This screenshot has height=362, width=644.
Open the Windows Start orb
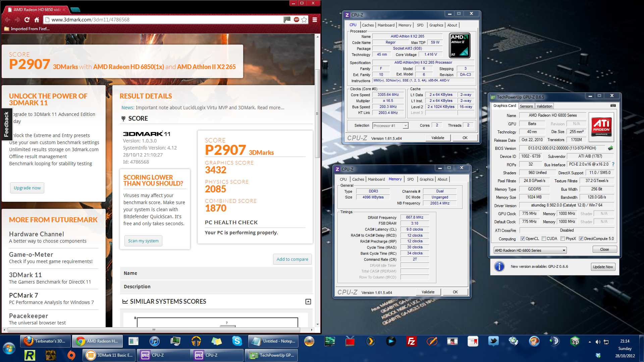click(9, 349)
